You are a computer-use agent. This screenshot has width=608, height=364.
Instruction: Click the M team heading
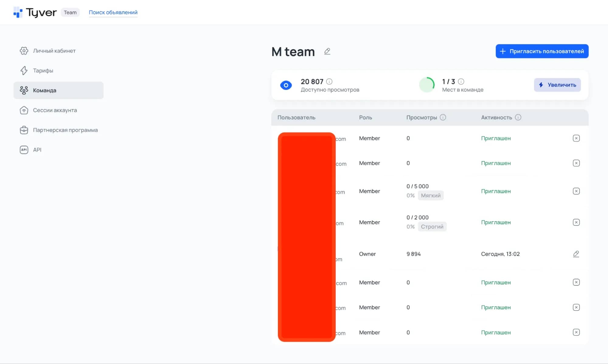[x=293, y=52]
